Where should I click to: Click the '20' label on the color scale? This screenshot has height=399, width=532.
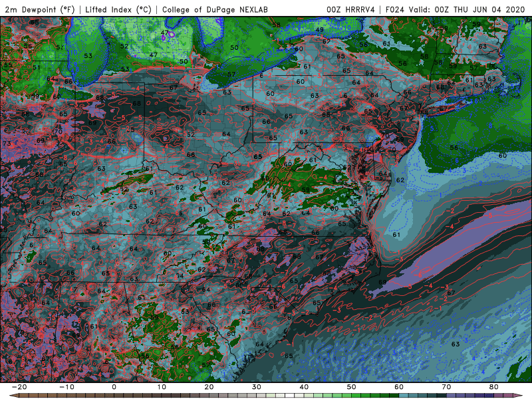[209, 387]
